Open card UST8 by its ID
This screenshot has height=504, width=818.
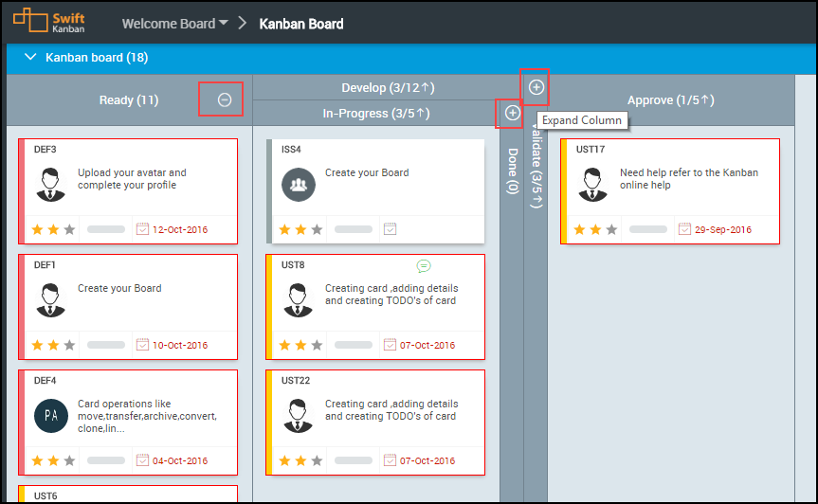293,265
